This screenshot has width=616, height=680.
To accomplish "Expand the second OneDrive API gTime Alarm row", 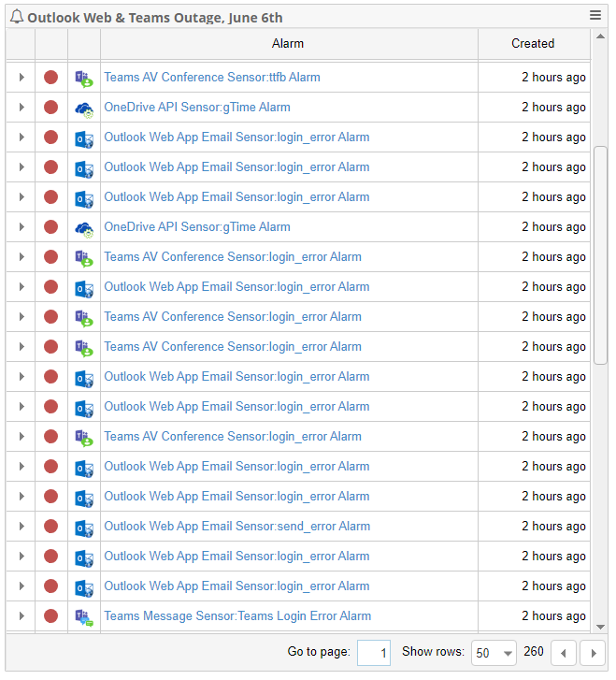I will (x=21, y=226).
